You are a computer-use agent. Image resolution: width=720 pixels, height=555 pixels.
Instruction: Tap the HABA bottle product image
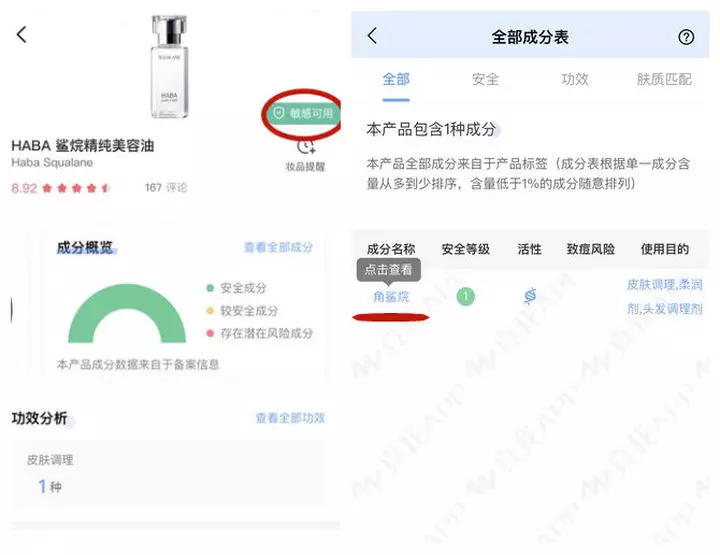169,67
